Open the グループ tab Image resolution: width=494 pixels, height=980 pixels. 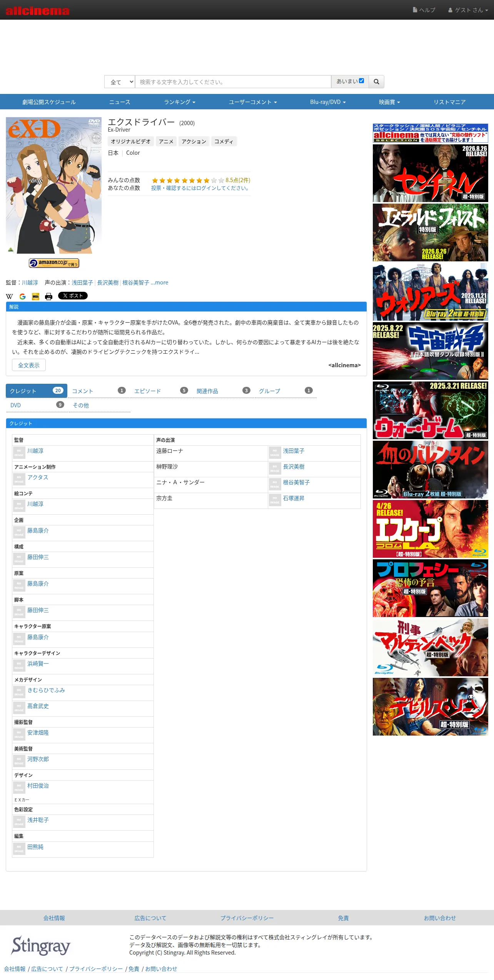pyautogui.click(x=286, y=391)
